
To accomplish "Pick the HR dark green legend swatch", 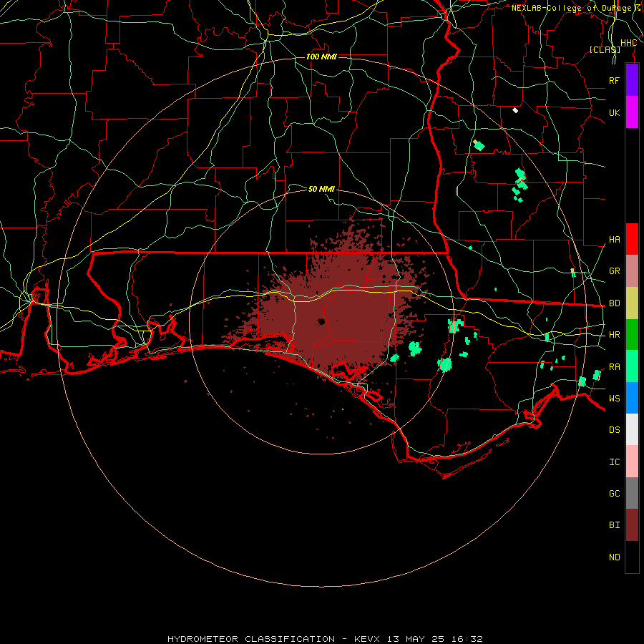I will (x=632, y=335).
